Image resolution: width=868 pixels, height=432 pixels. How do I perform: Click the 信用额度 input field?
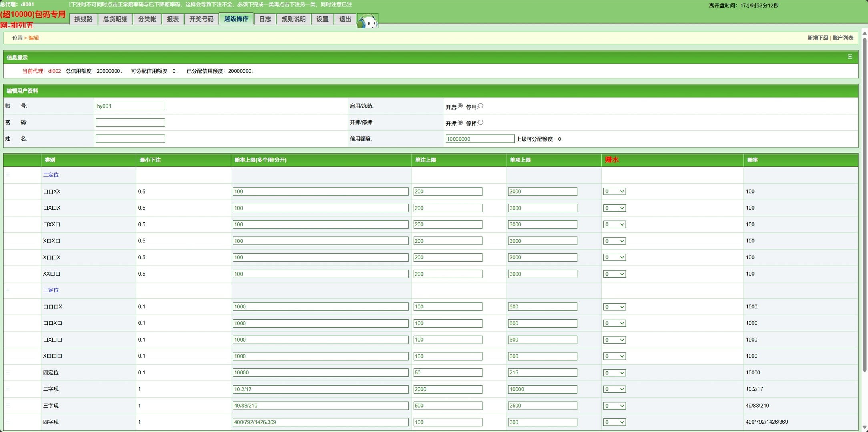[480, 139]
